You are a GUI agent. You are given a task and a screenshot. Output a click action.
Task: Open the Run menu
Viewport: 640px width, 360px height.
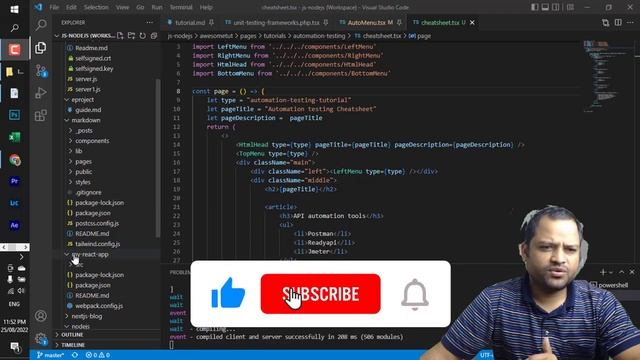tap(157, 7)
